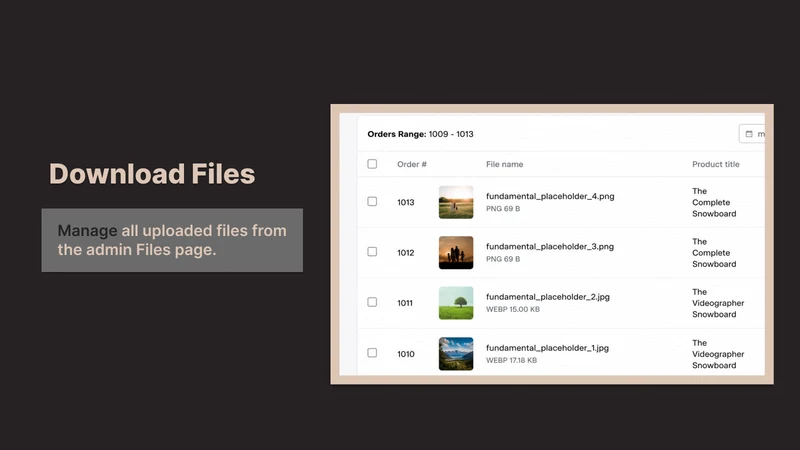
Task: Open thumbnail of fundamental_placeholder_2.jpg
Action: (x=456, y=303)
